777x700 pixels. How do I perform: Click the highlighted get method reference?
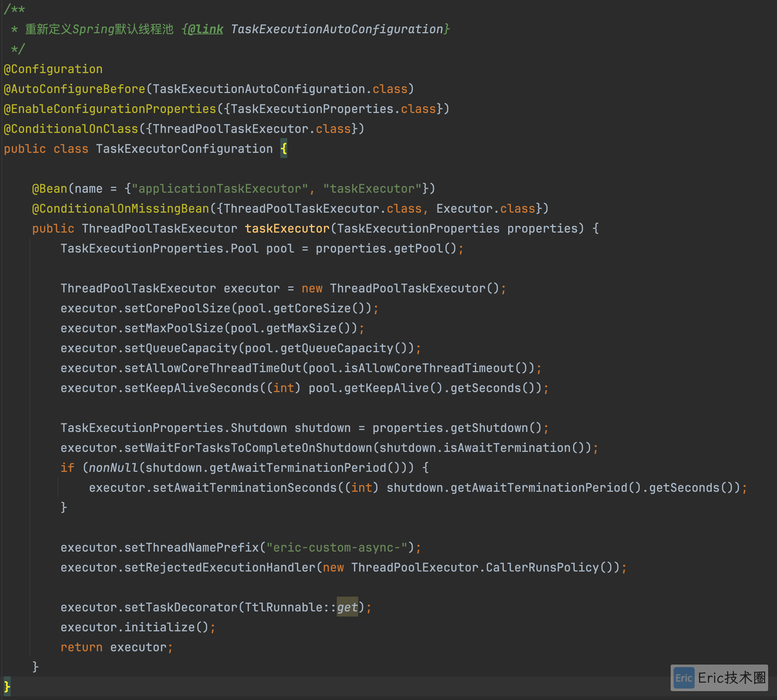pos(348,608)
